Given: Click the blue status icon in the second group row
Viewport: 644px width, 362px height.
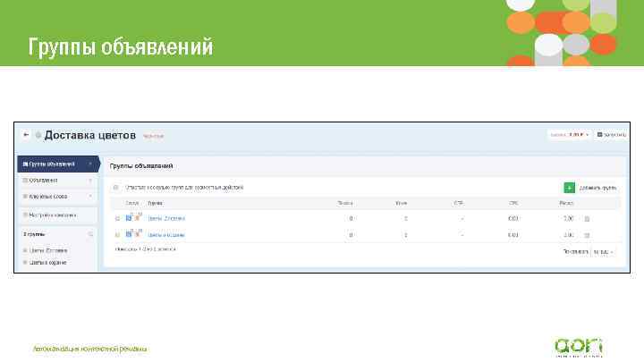Looking at the screenshot, I should [129, 234].
